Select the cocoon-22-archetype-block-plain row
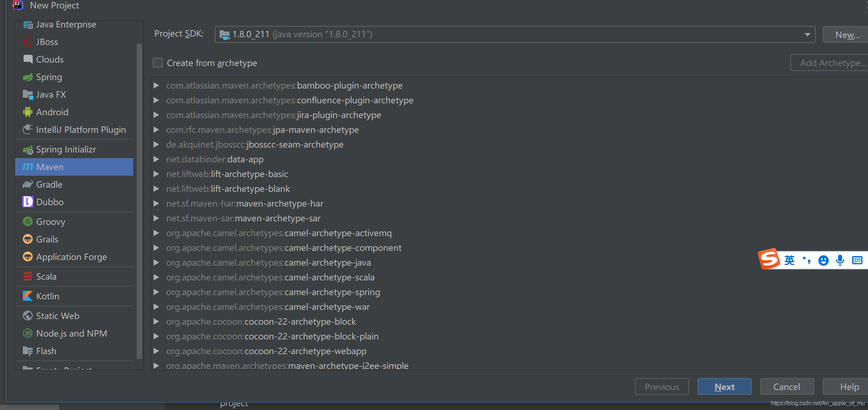Screen dimensions: 868x410 [x=510, y=336]
